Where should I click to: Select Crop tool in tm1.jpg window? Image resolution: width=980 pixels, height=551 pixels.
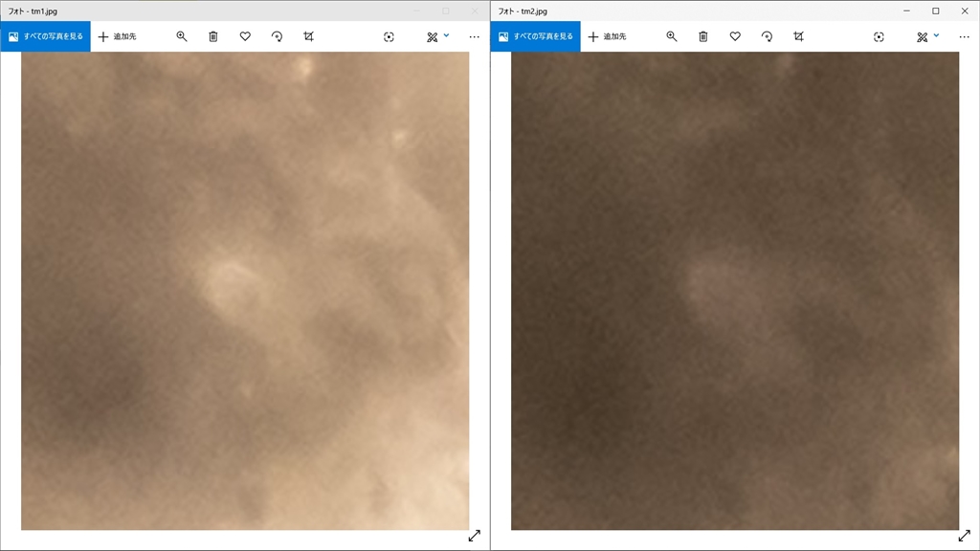point(309,36)
